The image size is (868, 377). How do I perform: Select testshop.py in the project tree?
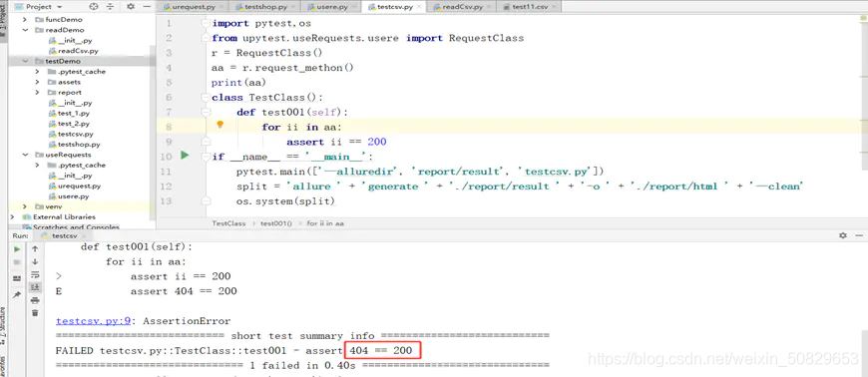pos(79,145)
